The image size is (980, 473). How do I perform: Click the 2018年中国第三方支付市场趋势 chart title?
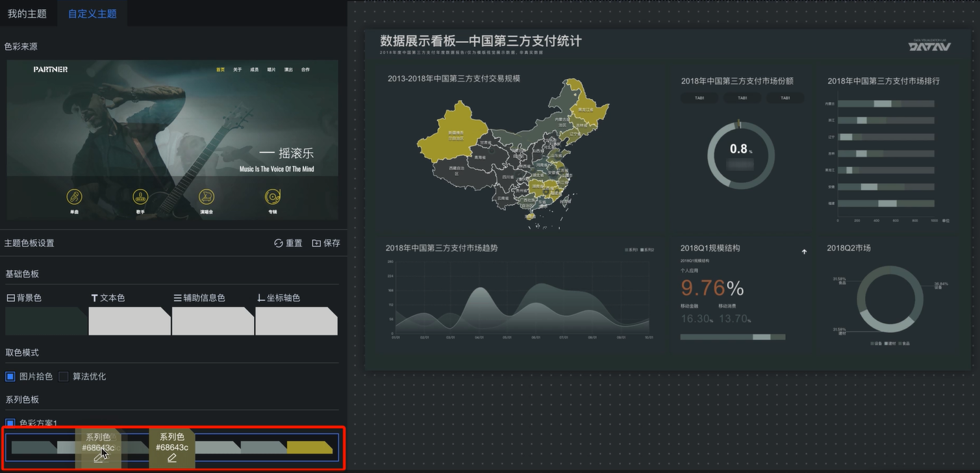442,248
